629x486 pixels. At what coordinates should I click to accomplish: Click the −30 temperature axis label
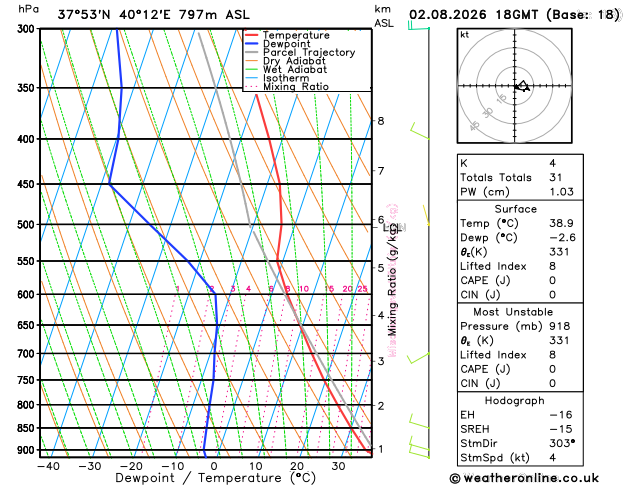(90, 466)
